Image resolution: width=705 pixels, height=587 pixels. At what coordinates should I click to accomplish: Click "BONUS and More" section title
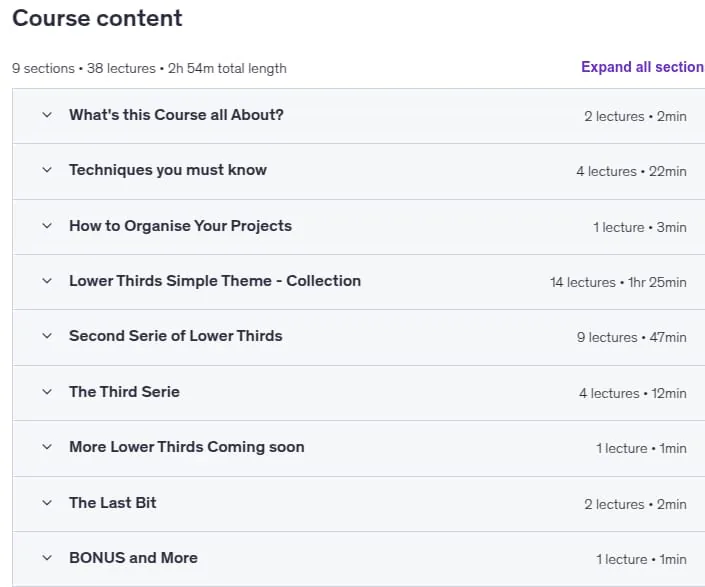pyautogui.click(x=133, y=558)
